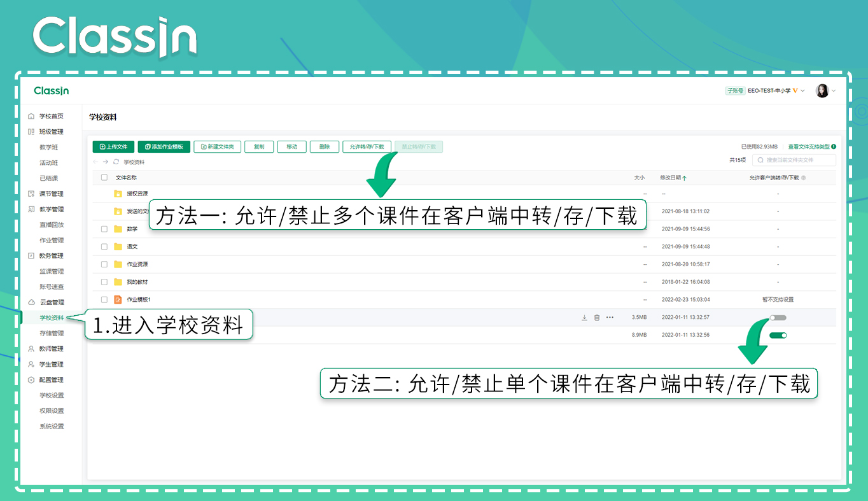
Task: Click the refresh icon beside 学校资料 breadcrumb
Action: 116,162
